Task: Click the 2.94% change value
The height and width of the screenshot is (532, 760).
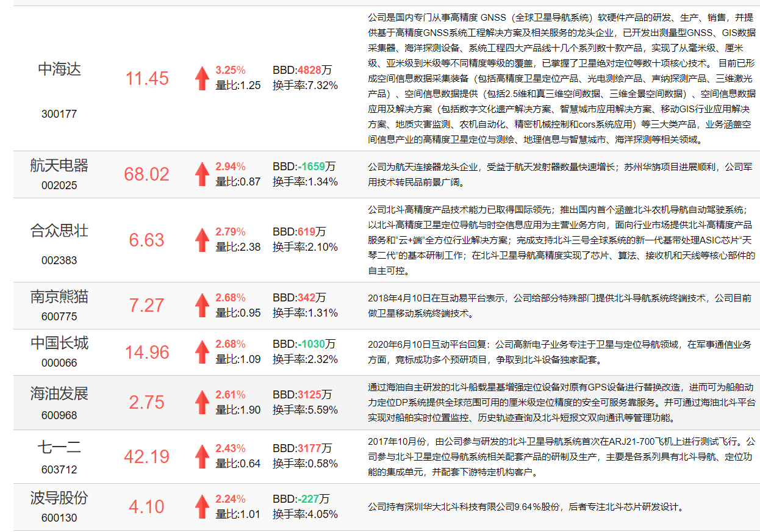Action: 231,166
